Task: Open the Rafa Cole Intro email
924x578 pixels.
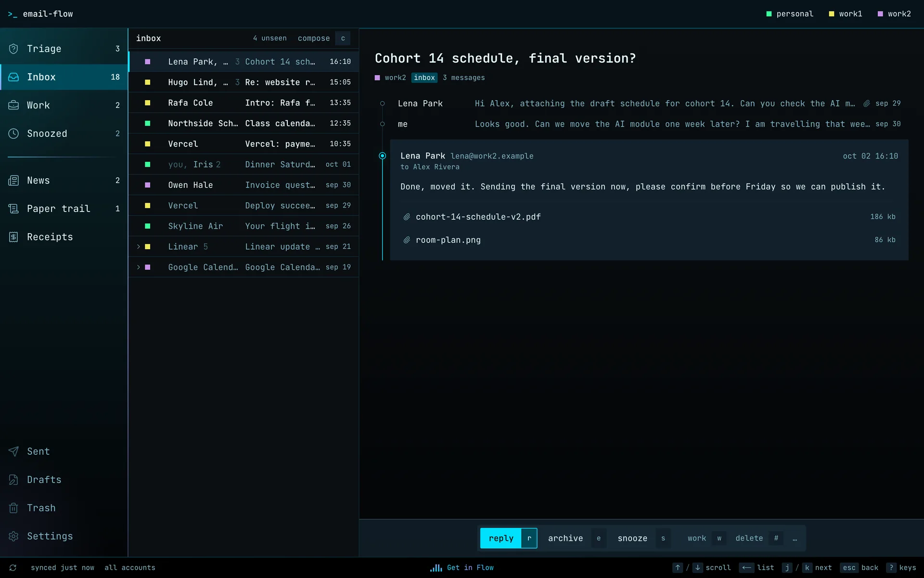Action: 244,103
